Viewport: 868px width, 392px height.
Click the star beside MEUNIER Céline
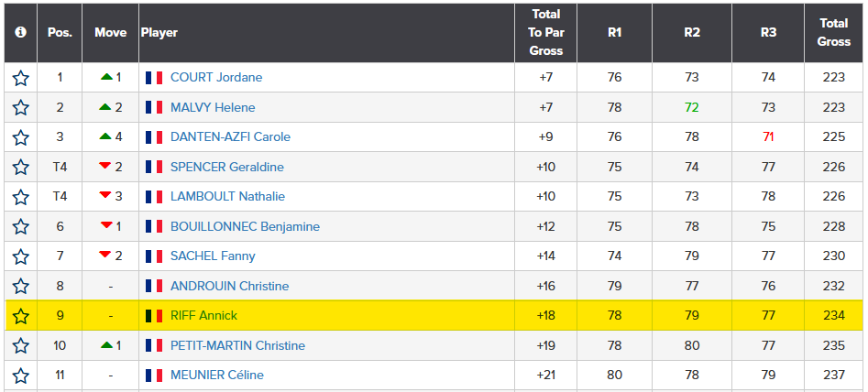click(x=20, y=376)
